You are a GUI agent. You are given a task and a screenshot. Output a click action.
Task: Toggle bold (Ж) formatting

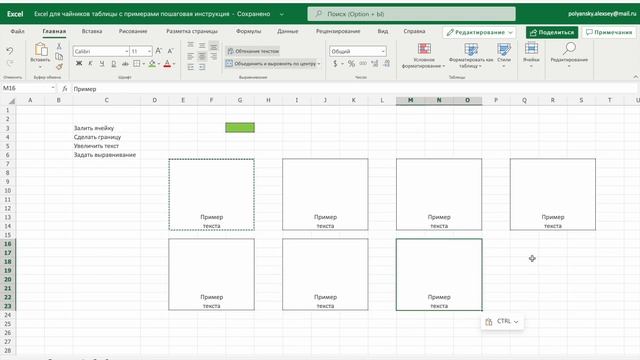click(x=79, y=64)
